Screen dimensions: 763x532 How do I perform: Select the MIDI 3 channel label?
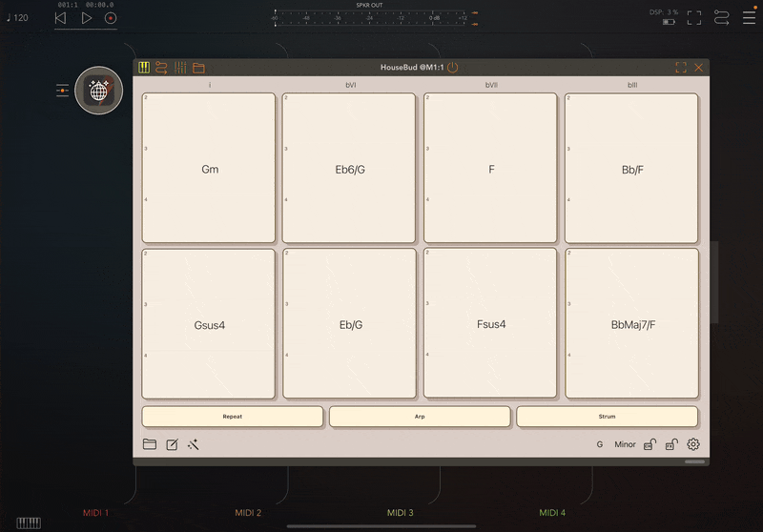point(400,513)
